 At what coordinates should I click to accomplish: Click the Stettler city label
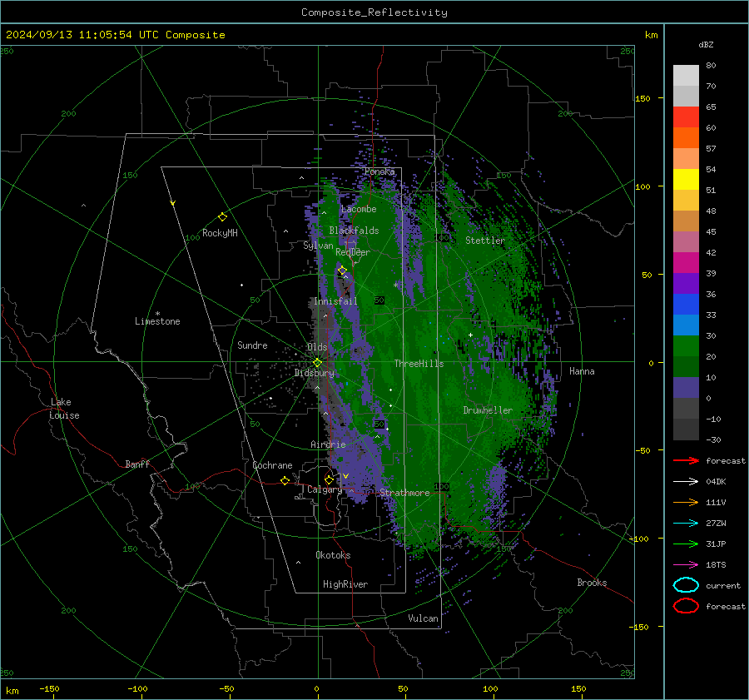pos(485,241)
